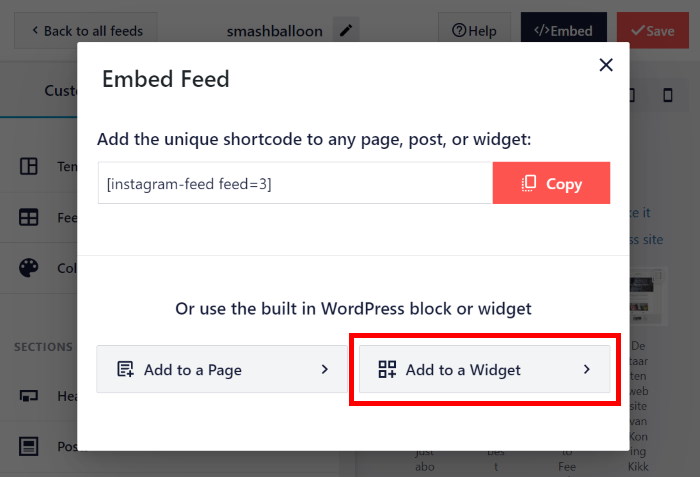Screen dimensions: 700x477
Task: Open the Help button
Action: coord(474,31)
